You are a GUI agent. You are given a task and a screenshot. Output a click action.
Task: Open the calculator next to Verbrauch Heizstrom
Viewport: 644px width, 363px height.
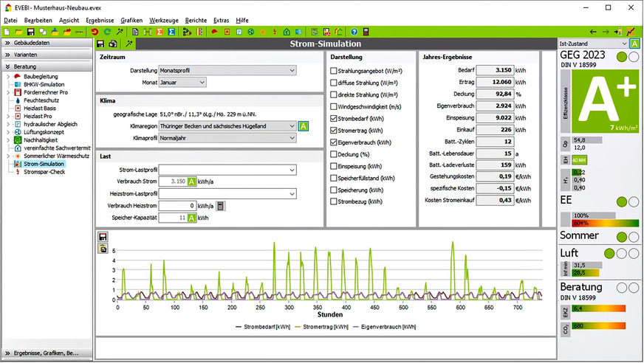220,206
